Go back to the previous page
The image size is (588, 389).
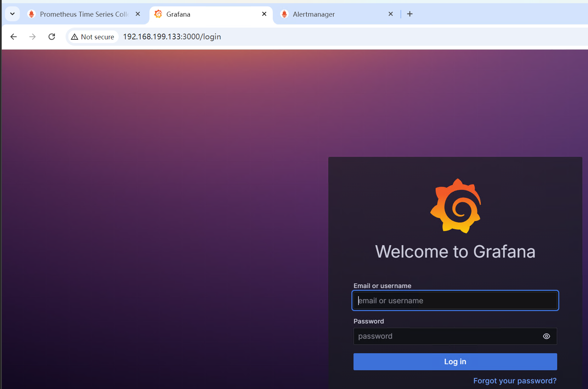click(13, 37)
